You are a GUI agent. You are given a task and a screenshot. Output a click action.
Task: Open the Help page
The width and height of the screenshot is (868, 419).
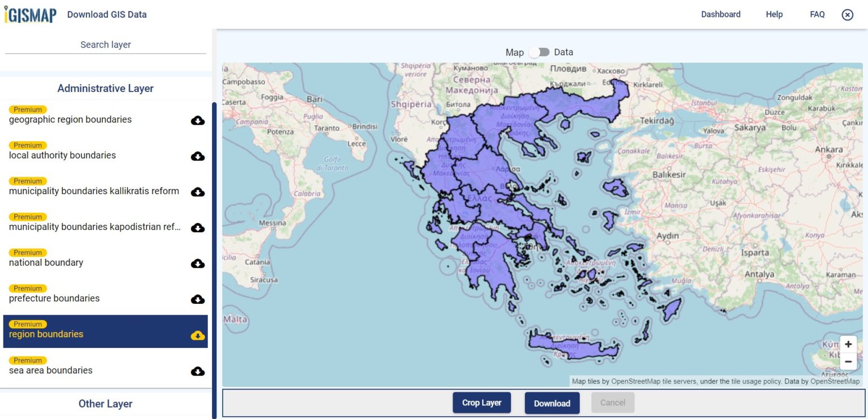point(774,14)
